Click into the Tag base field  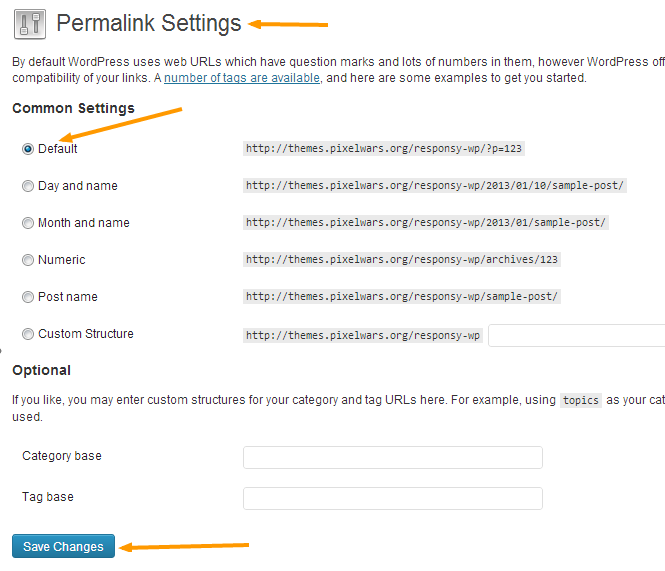coord(392,498)
